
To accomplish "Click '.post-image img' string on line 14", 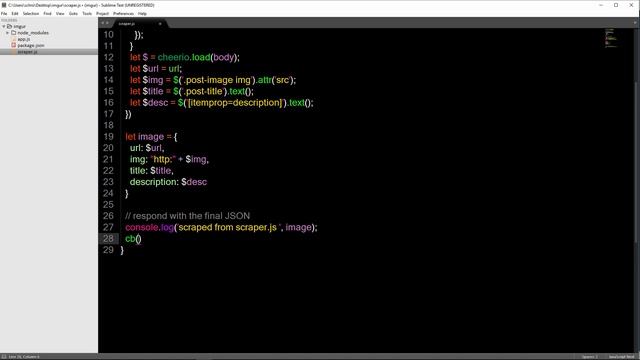I will (x=217, y=80).
